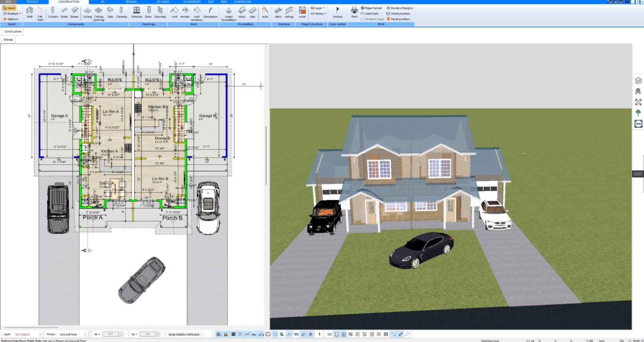Open the Ground floor storey combo box
Viewport: 644px width, 342px height.
point(73,334)
